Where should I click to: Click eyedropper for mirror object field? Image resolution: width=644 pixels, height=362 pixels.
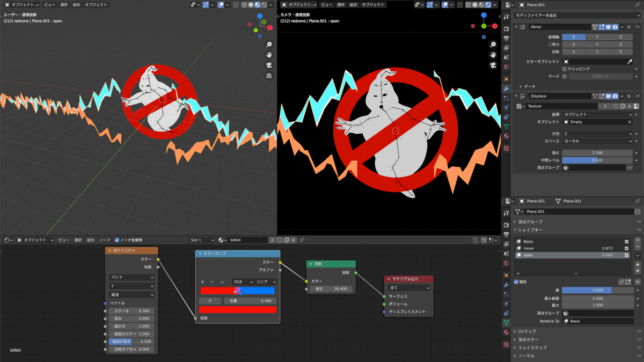(x=630, y=62)
